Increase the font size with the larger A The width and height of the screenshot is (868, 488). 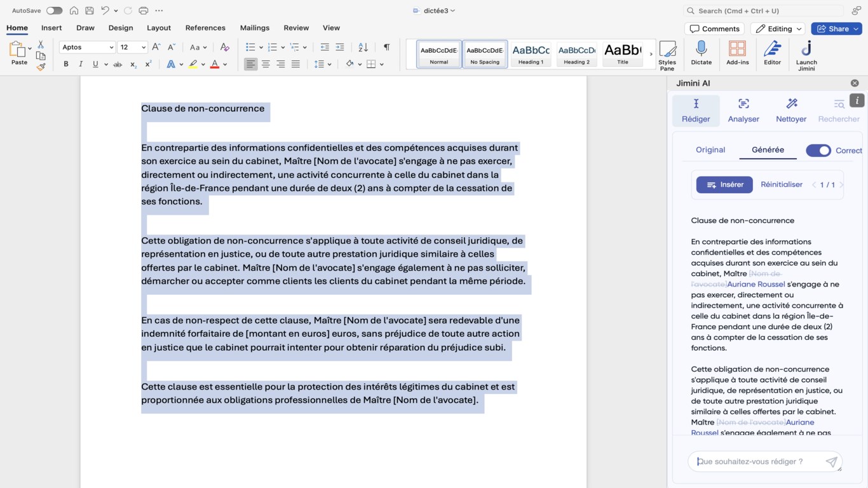[x=156, y=47]
